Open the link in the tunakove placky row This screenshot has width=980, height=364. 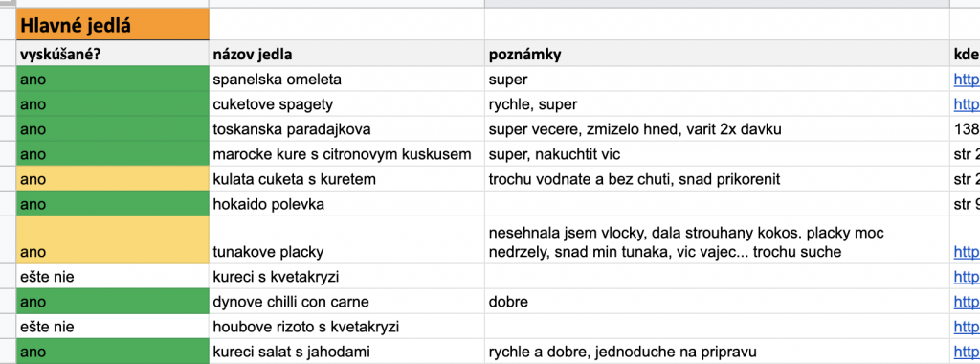pyautogui.click(x=967, y=252)
